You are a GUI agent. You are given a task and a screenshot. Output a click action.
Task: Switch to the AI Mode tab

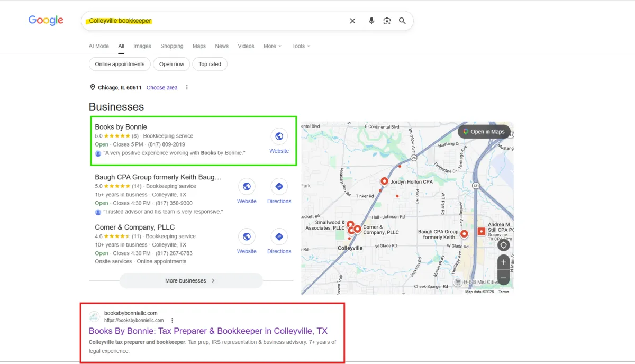click(x=99, y=46)
